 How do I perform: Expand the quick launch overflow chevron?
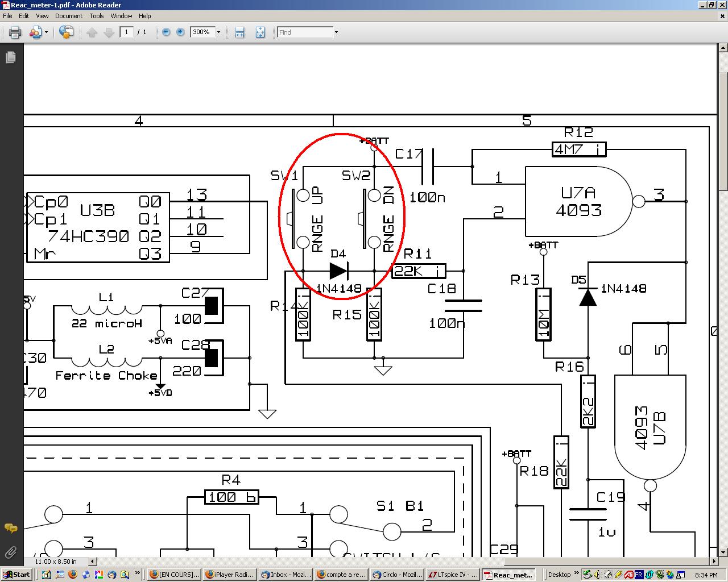[x=138, y=573]
